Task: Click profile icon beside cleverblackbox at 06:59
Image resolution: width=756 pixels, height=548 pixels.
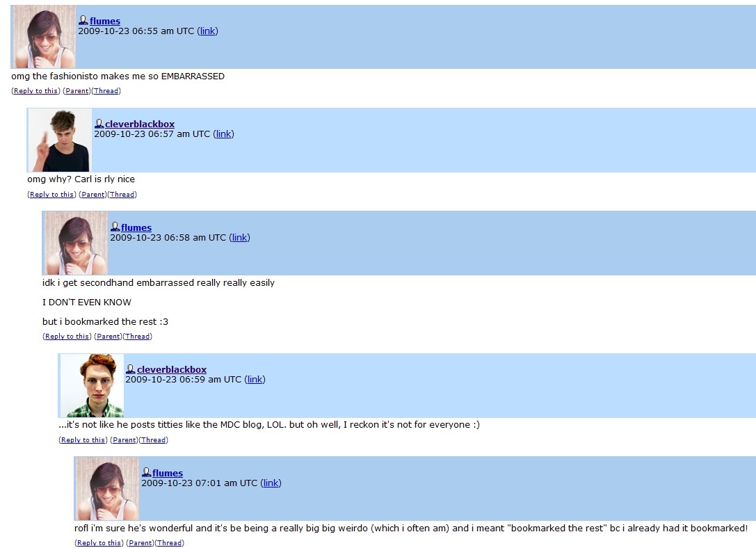Action: tap(131, 369)
